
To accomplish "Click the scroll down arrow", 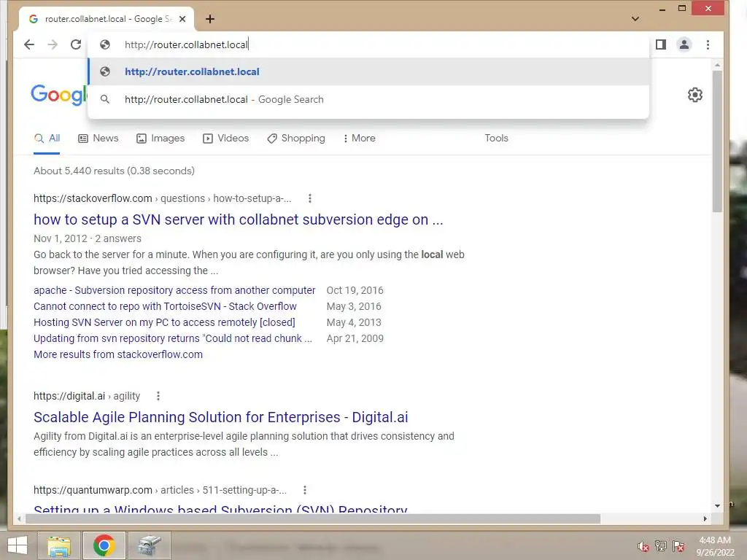I will [x=717, y=506].
